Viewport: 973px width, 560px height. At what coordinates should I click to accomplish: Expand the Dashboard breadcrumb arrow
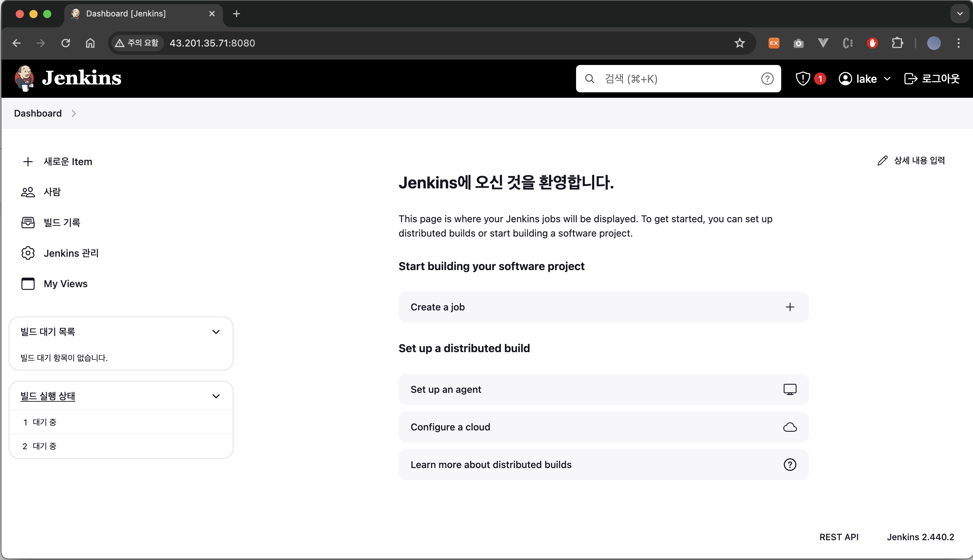(x=74, y=113)
